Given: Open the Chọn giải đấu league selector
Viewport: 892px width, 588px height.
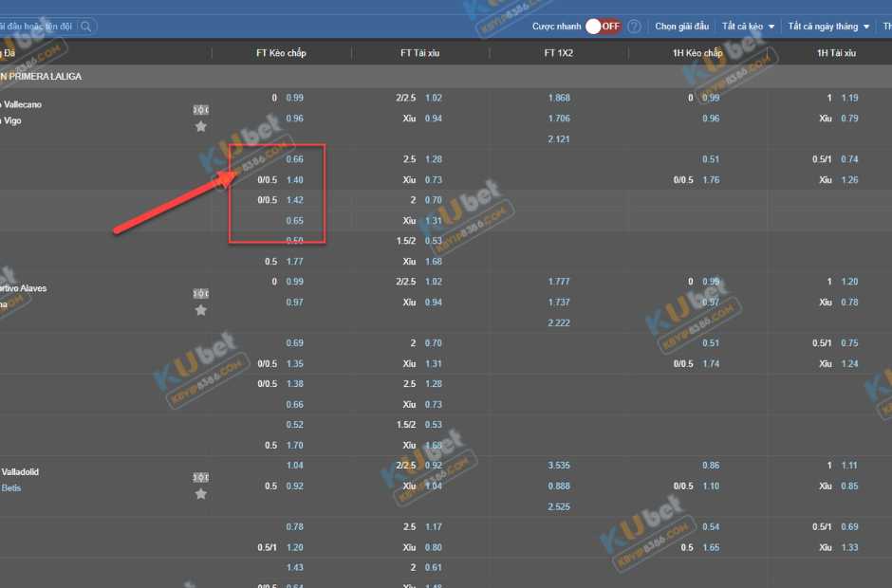Looking at the screenshot, I should click(681, 27).
